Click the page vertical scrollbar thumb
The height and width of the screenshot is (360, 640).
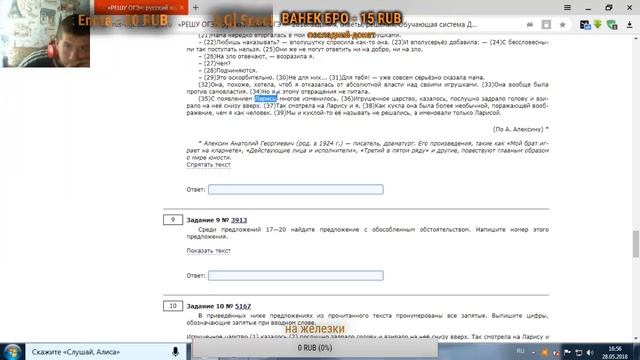click(636, 244)
